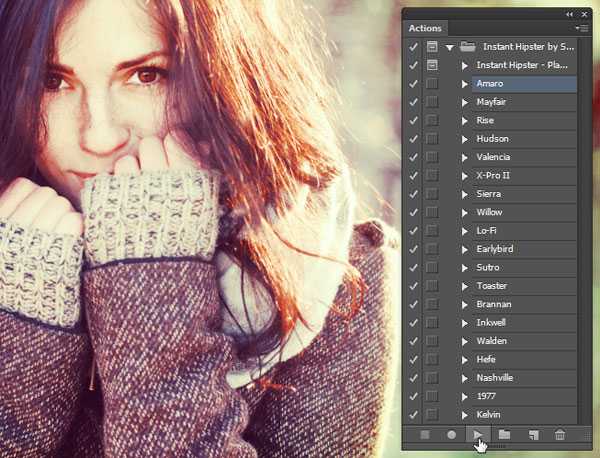Image resolution: width=600 pixels, height=458 pixels.
Task: Create a new action
Action: pyautogui.click(x=533, y=435)
